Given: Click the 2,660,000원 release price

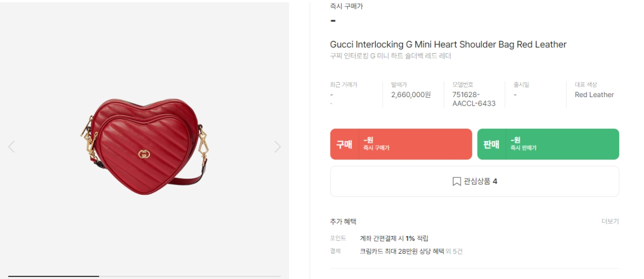Looking at the screenshot, I should pyautogui.click(x=411, y=95).
